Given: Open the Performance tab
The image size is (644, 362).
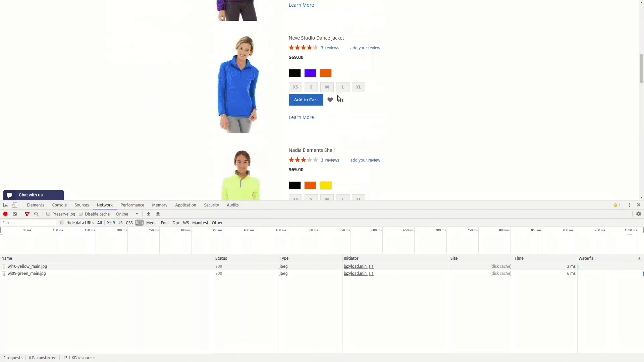Looking at the screenshot, I should (132, 205).
